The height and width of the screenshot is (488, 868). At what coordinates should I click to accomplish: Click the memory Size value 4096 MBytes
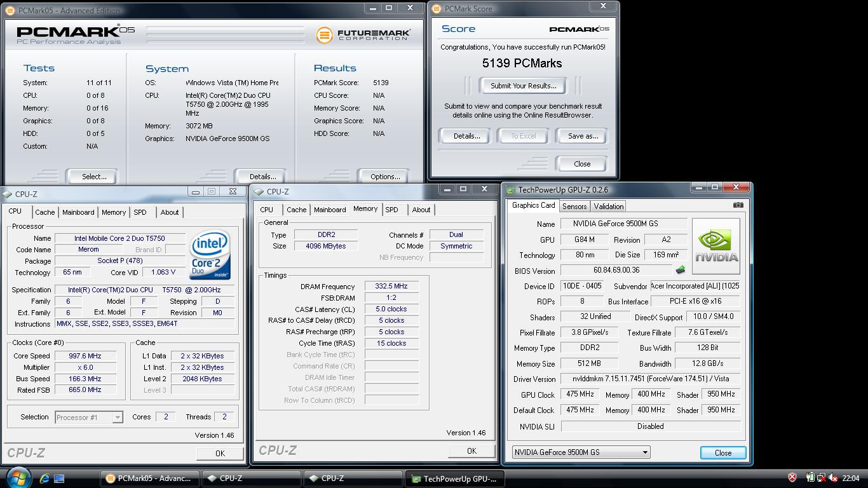click(326, 246)
